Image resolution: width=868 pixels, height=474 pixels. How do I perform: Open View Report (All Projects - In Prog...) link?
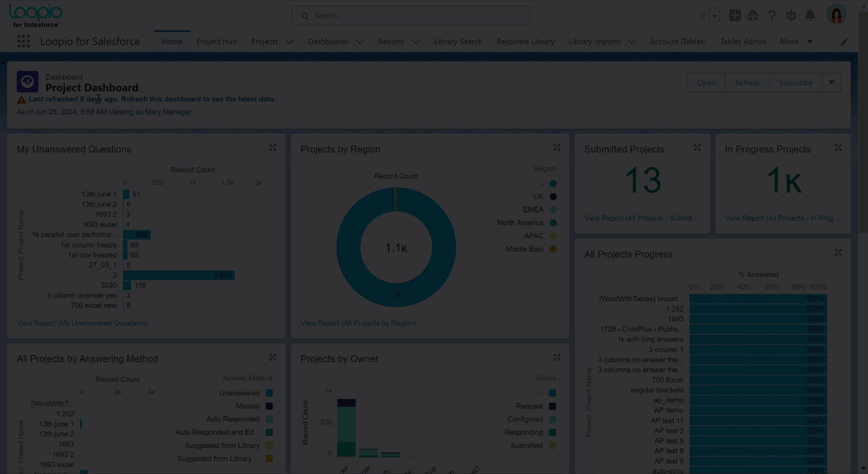(x=782, y=218)
